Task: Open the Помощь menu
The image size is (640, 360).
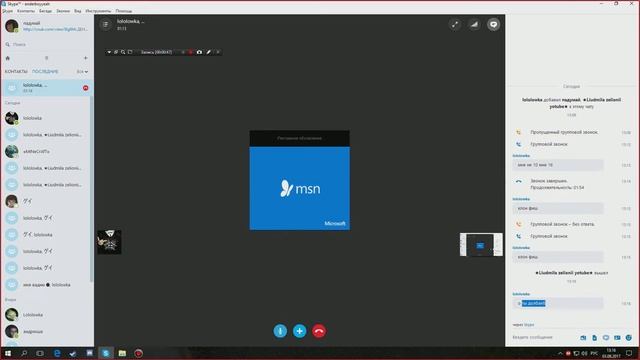Action: coord(124,11)
